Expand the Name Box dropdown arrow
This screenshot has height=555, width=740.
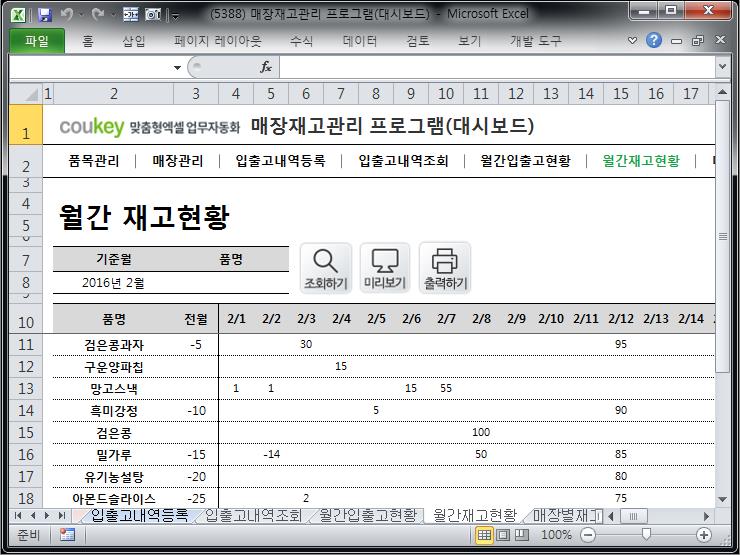coord(177,67)
